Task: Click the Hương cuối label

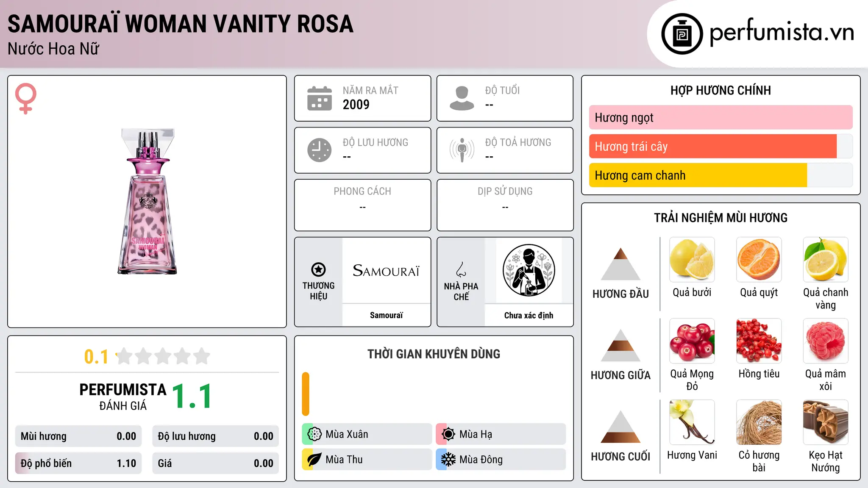Action: 620,457
